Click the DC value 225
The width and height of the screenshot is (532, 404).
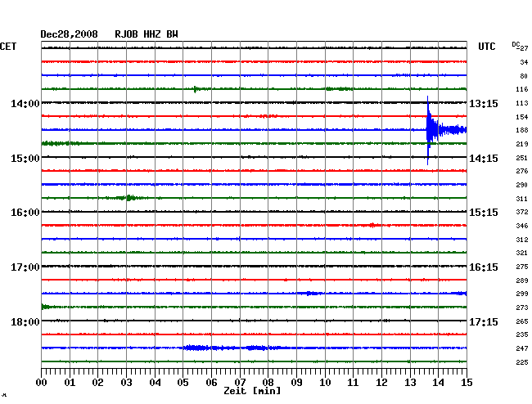coord(522,362)
